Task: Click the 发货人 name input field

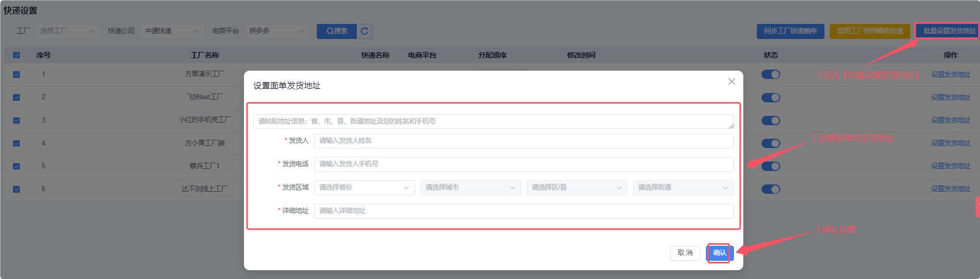Action: 524,141
